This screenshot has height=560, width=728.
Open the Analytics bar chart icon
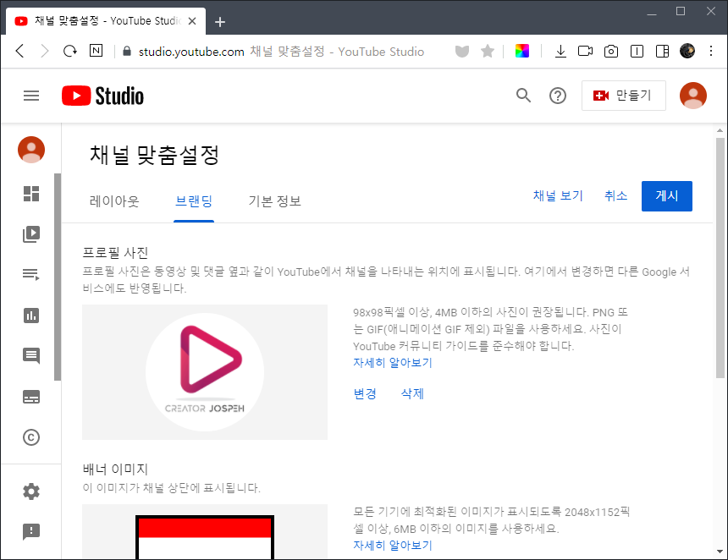pyautogui.click(x=31, y=316)
